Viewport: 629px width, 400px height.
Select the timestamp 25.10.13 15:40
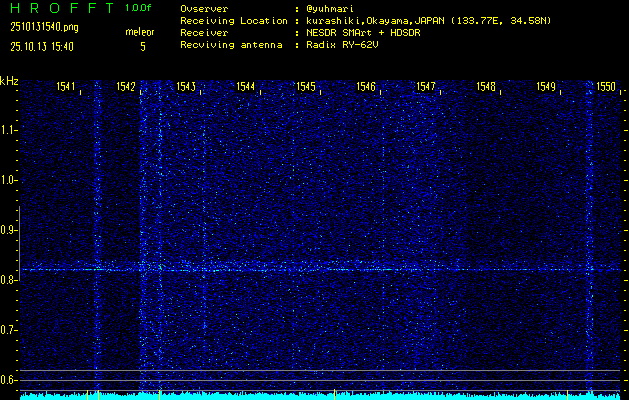point(42,47)
